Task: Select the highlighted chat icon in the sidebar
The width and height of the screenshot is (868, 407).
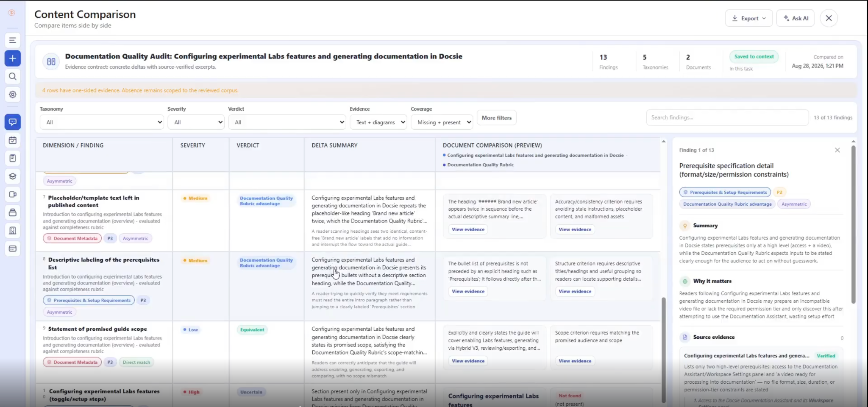Action: click(x=13, y=122)
